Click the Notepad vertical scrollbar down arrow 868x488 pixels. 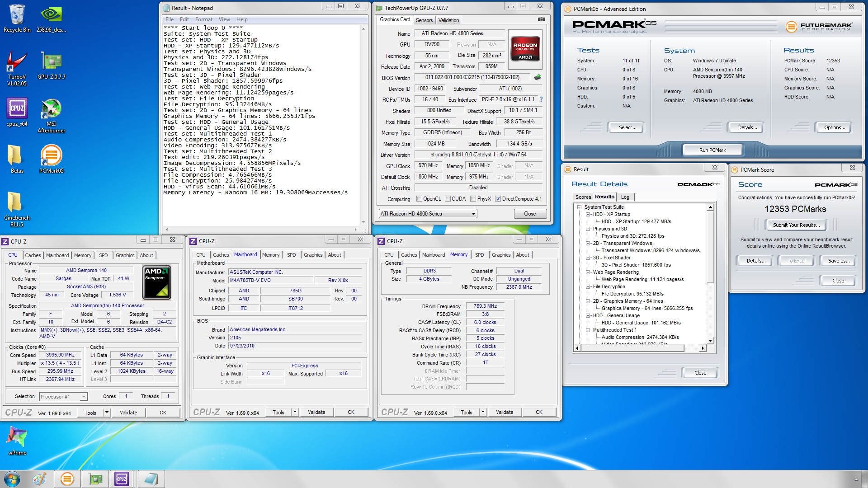(363, 222)
